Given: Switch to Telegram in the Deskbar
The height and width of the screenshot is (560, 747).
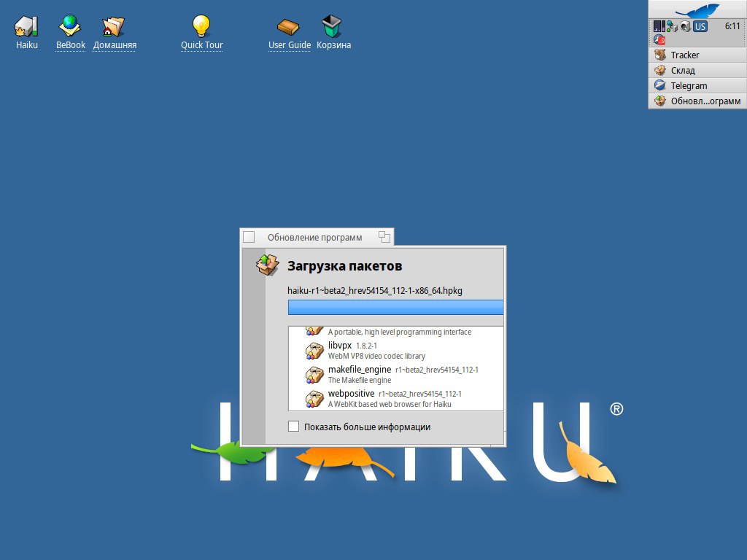Looking at the screenshot, I should [697, 85].
